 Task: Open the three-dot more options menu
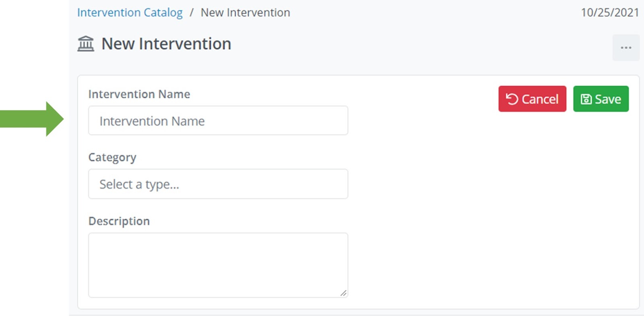pos(626,48)
